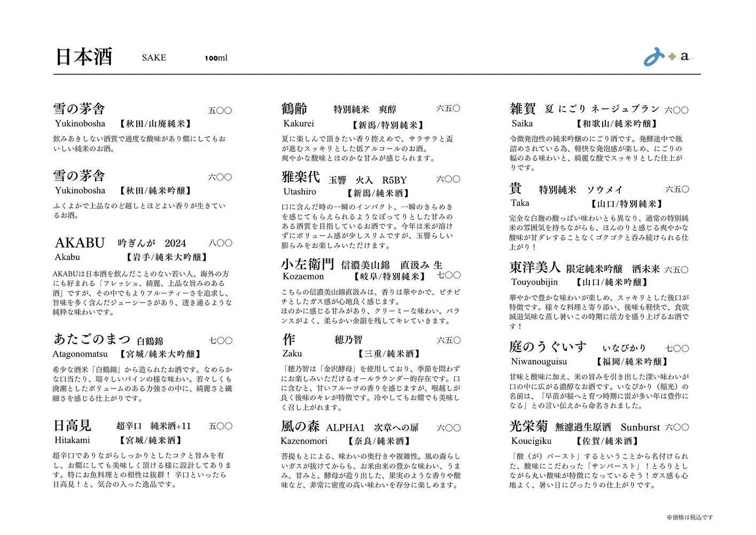Click '特別純米 ソウメイ' next to 貴
Image resolution: width=756 pixels, height=535 pixels.
tap(581, 190)
